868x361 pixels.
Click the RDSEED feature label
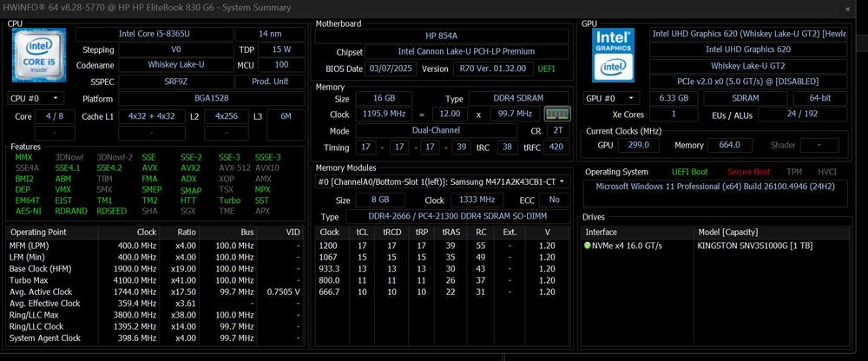[111, 211]
